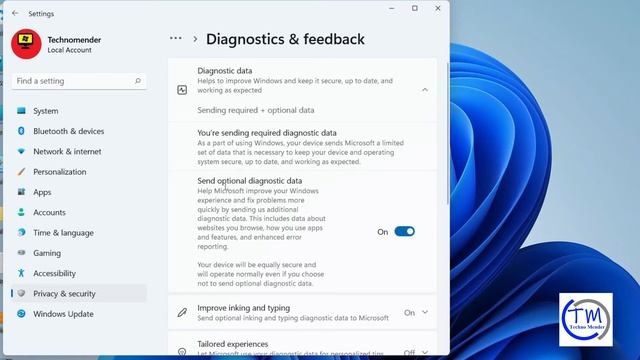
Task: Click the System monitor icon
Action: point(21,111)
